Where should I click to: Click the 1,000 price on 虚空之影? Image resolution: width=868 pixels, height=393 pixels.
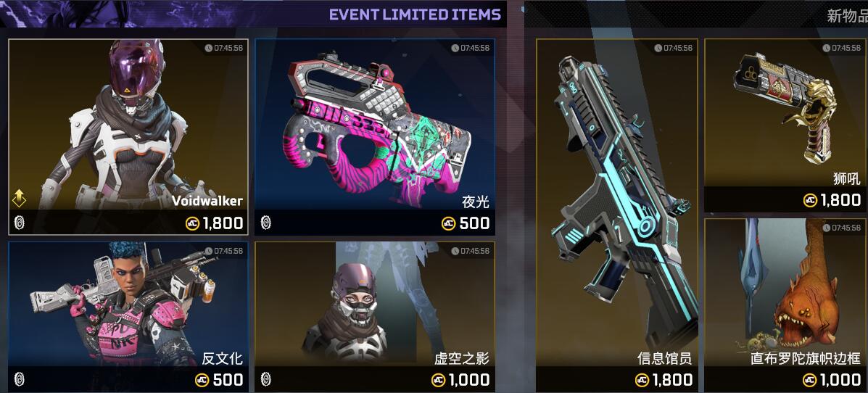coord(468,380)
